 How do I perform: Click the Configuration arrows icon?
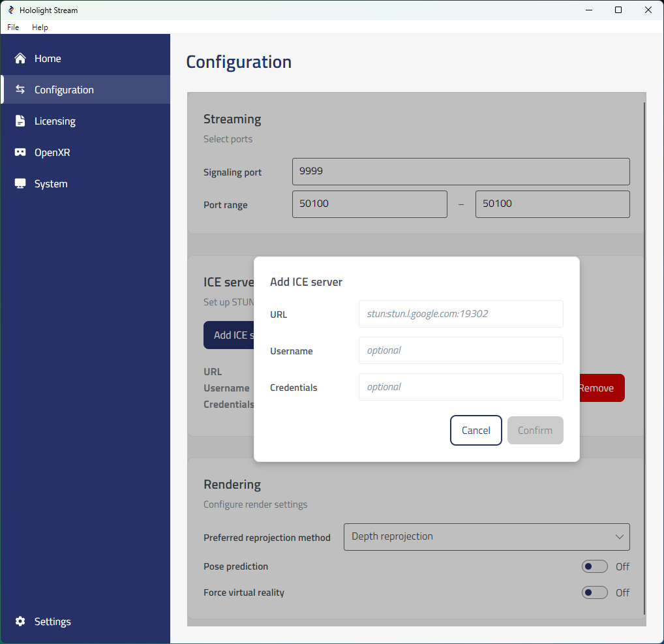20,89
